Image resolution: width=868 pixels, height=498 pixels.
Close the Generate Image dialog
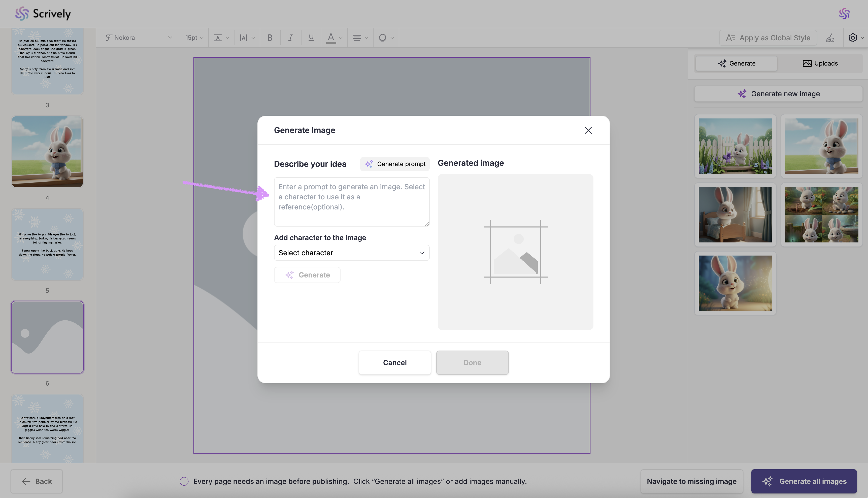pyautogui.click(x=588, y=130)
